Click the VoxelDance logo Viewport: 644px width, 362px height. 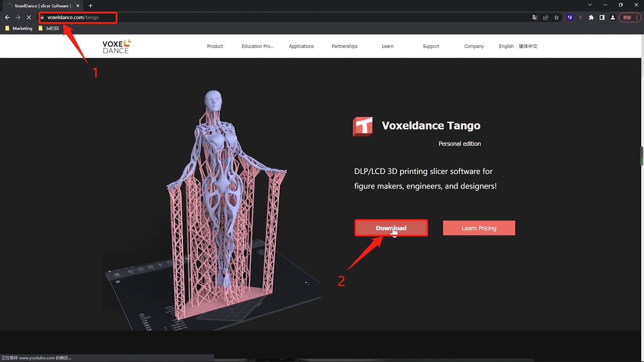coord(116,46)
